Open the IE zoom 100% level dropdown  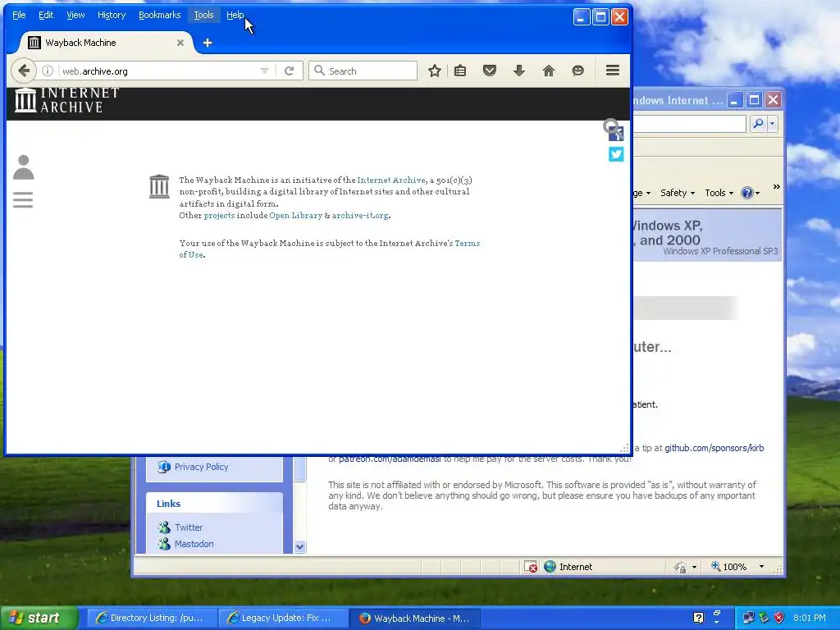761,567
